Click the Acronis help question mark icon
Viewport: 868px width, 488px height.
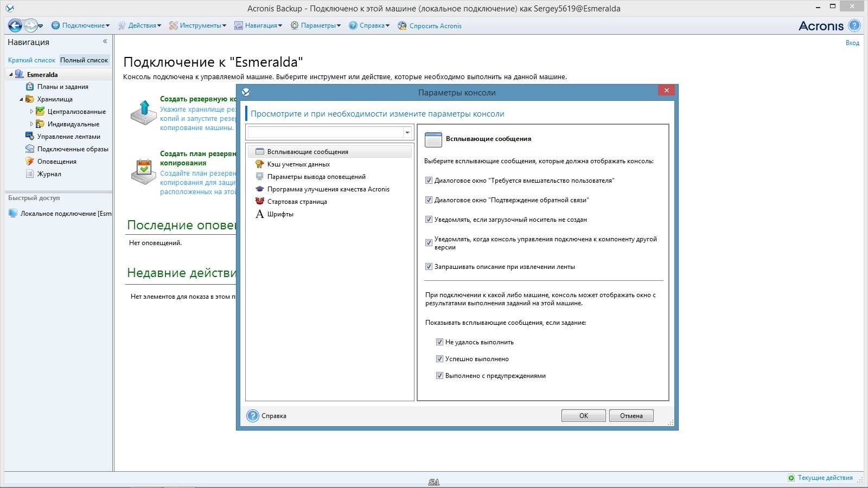[854, 25]
